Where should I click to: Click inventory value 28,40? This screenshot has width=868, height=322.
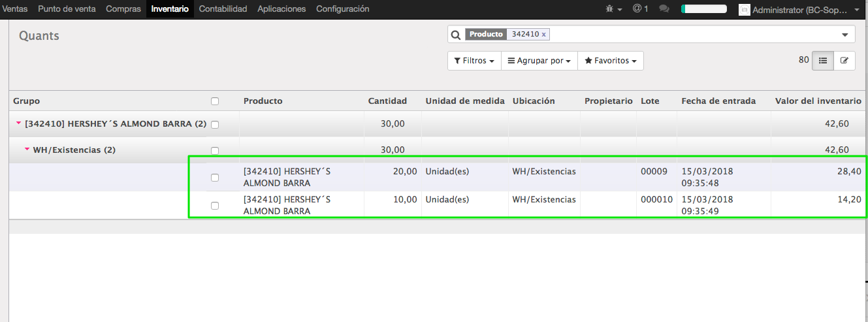[849, 172]
